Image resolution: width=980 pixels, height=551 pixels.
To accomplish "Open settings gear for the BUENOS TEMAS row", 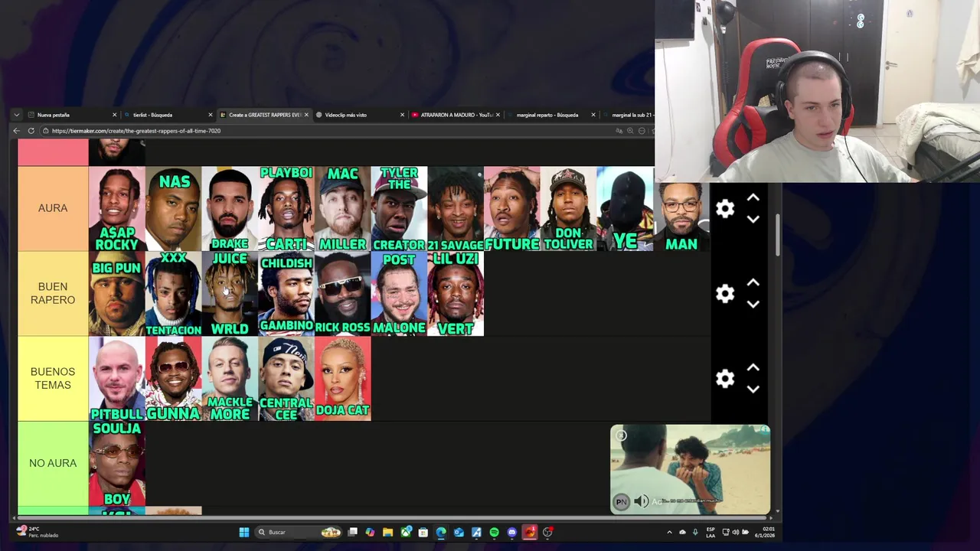I will tap(725, 378).
